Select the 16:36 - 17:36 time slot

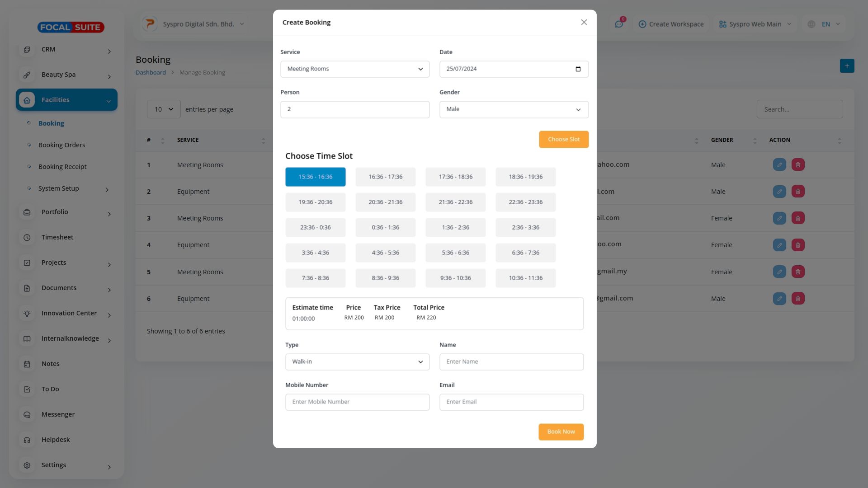[x=385, y=177]
